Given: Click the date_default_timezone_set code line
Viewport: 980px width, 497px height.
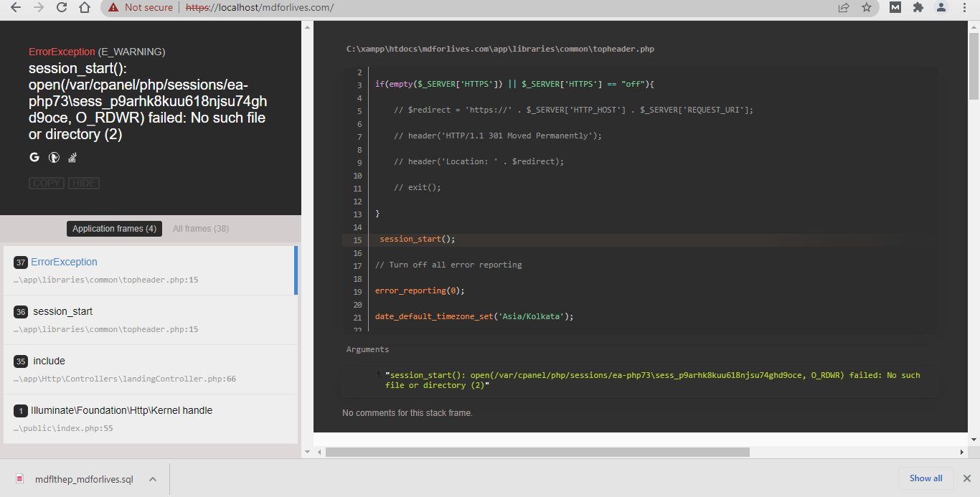Looking at the screenshot, I should click(x=474, y=317).
